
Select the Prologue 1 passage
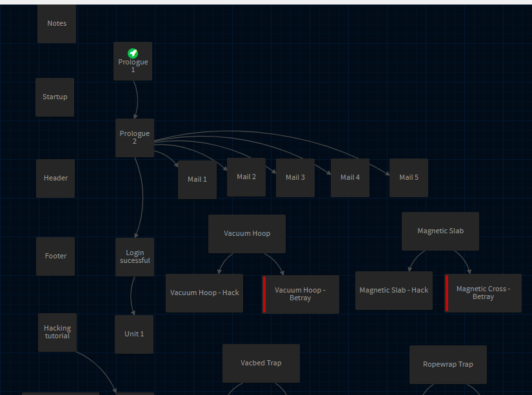[133, 61]
